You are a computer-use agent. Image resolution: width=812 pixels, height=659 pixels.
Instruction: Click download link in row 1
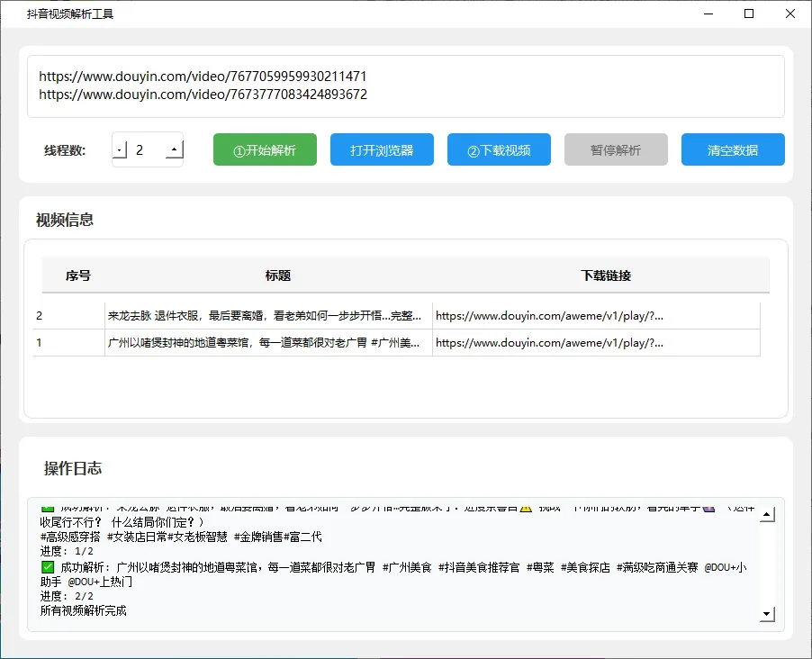(x=596, y=342)
